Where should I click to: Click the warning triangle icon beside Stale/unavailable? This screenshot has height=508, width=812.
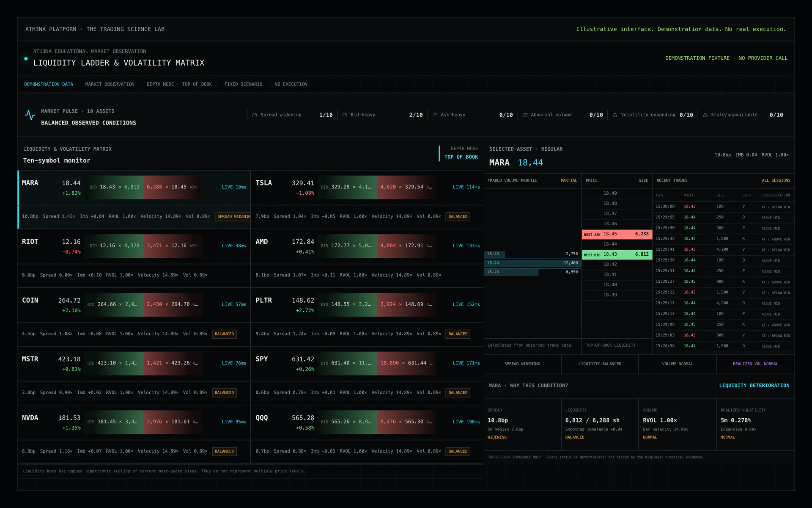coord(705,115)
